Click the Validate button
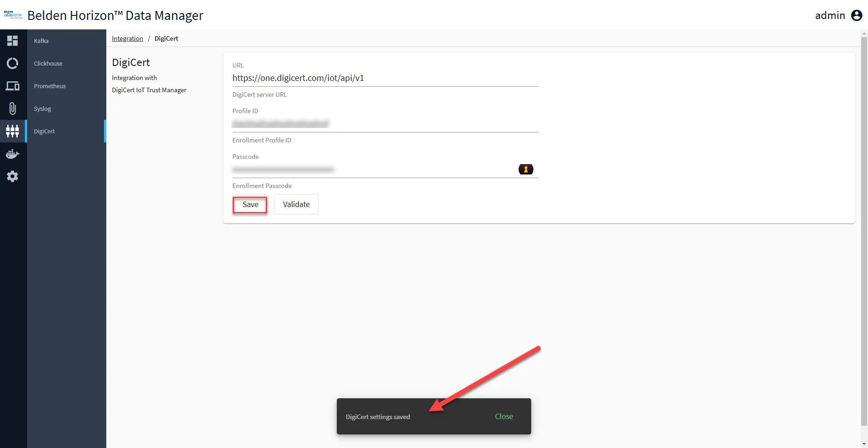Screen dimensions: 868x448 [x=296, y=204]
